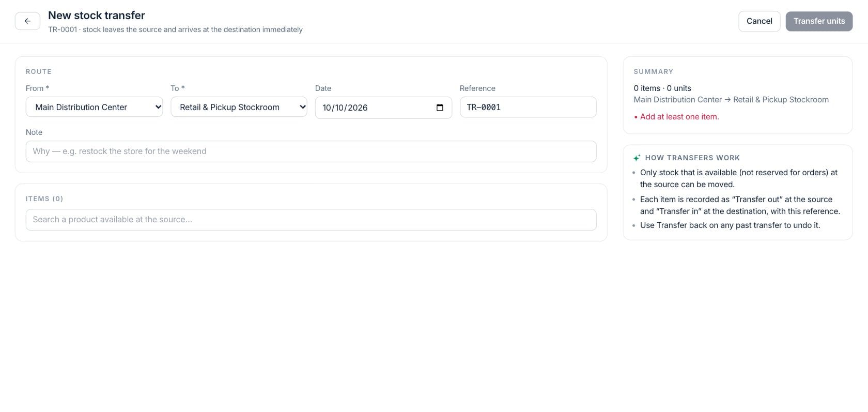Click the 'From *' field label
Screen dimensions: 868x412
(x=37, y=88)
